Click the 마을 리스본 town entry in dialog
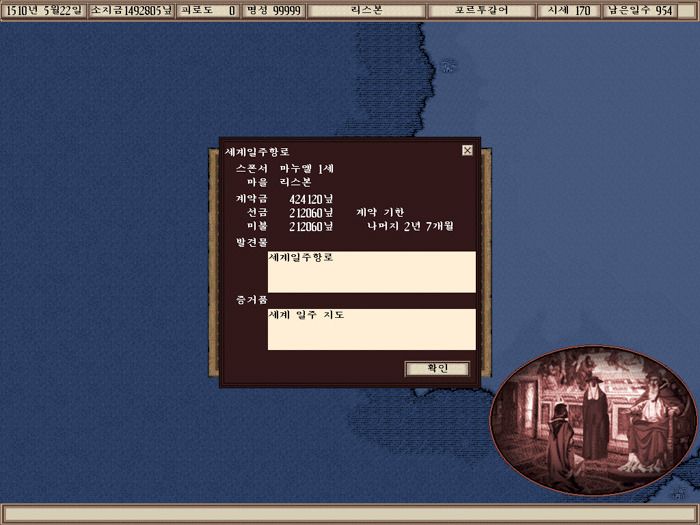This screenshot has height=525, width=700. (279, 182)
